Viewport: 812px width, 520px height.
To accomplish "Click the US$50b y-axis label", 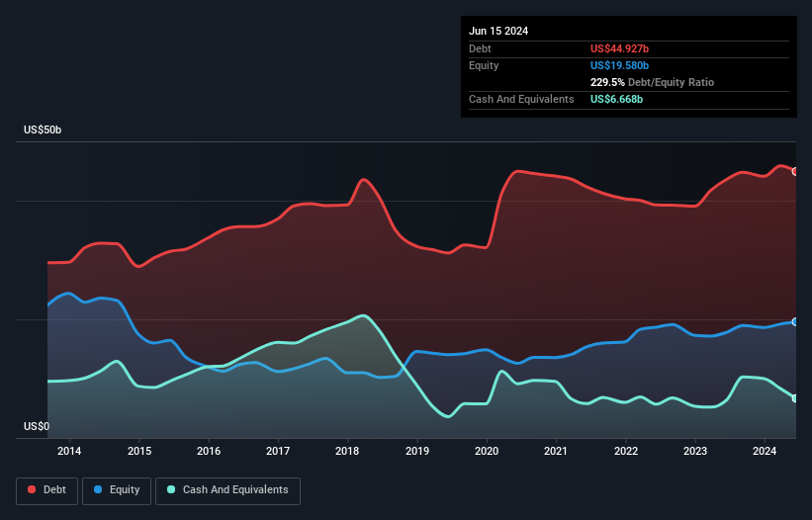I will pos(43,130).
